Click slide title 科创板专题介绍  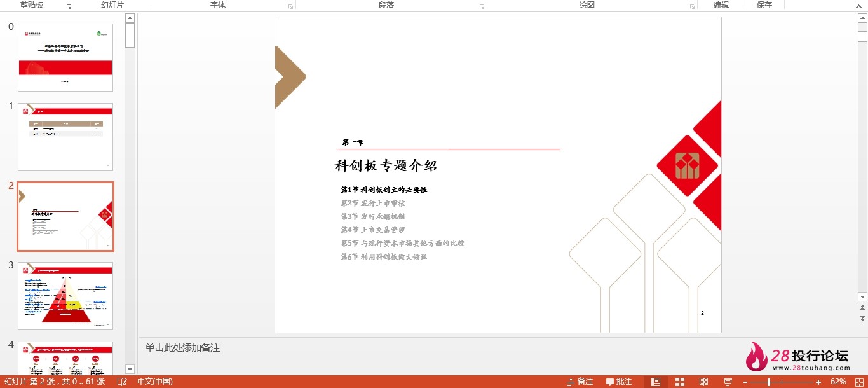click(x=386, y=166)
